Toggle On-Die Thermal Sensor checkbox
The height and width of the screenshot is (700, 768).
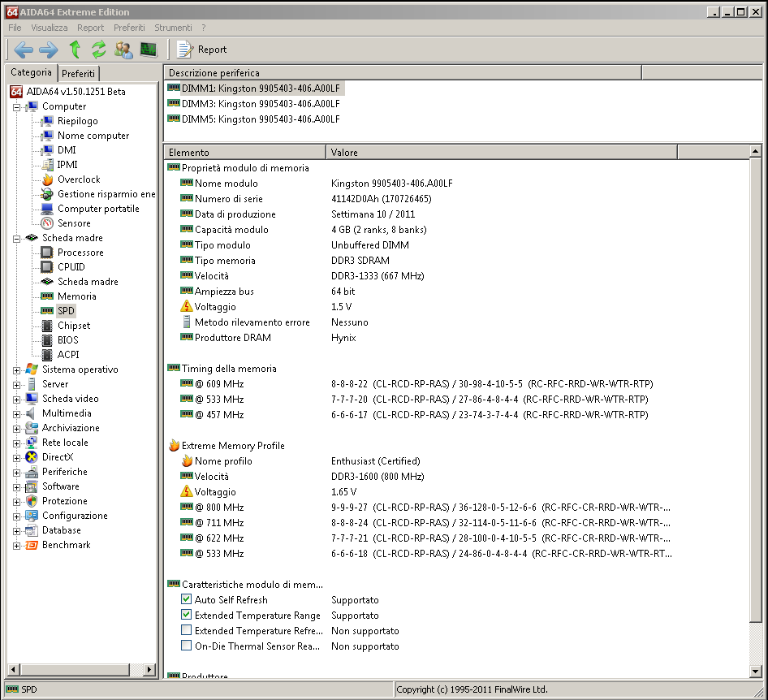click(x=186, y=645)
